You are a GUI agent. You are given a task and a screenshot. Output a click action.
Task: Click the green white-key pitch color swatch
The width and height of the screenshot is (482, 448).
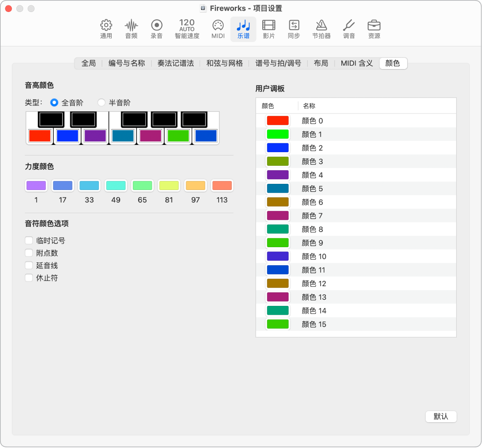(178, 136)
